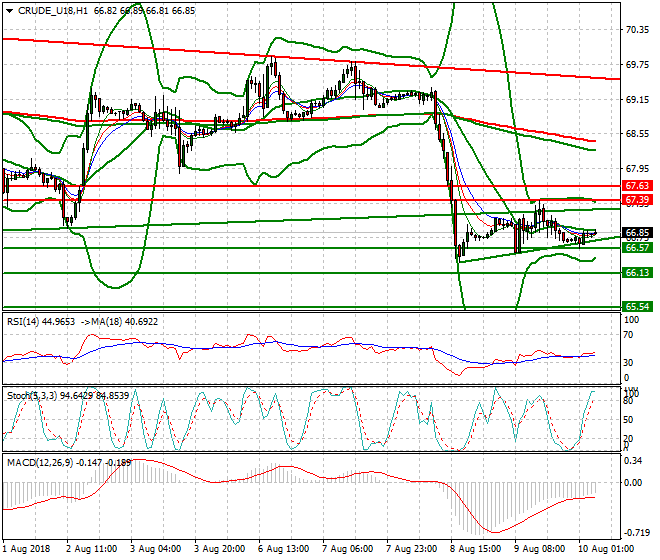
Task: Click the small triangle beside CRUDE_U18,H1 title
Action: click(7, 10)
